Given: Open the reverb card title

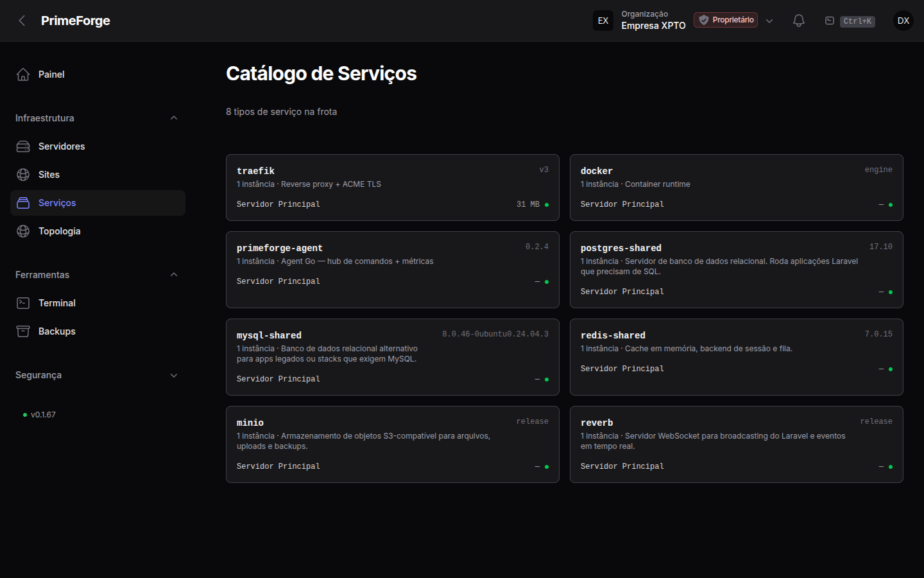Looking at the screenshot, I should click(597, 423).
